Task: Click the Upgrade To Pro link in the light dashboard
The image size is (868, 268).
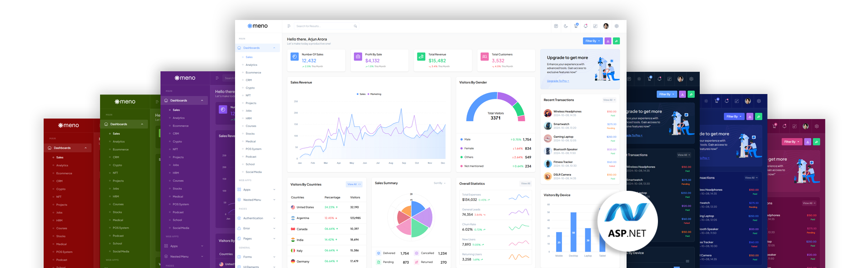Action: click(x=557, y=81)
